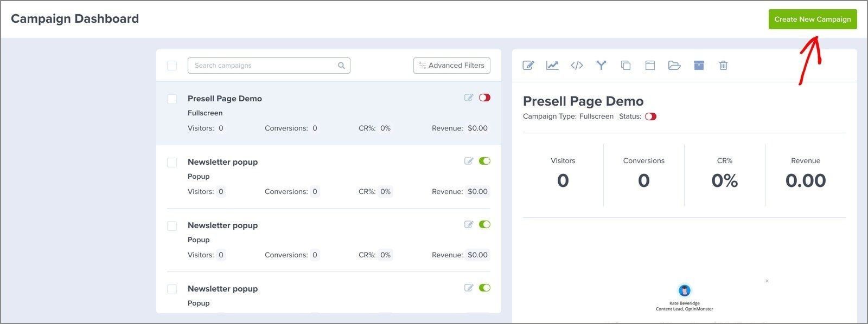
Task: Open analytics with the line chart toolbar icon
Action: [x=552, y=66]
